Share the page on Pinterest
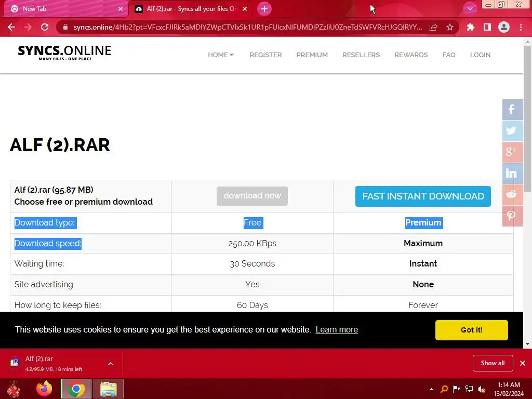The height and width of the screenshot is (399, 532). [512, 216]
